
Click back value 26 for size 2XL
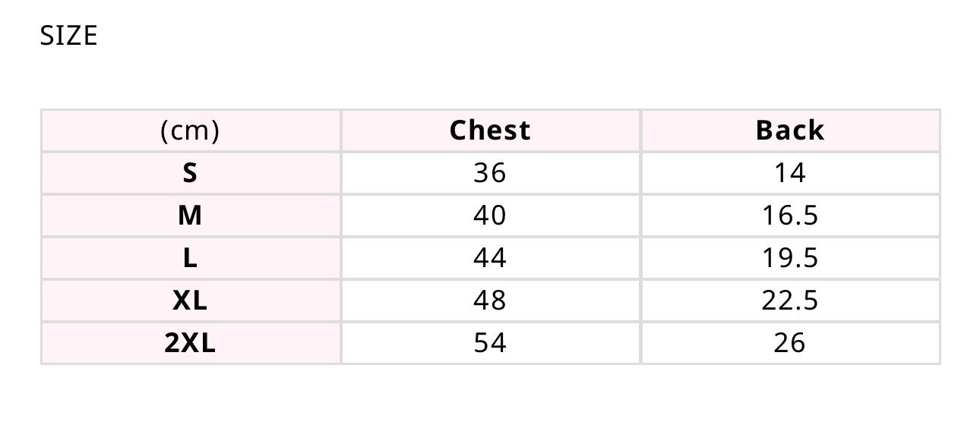tap(789, 344)
